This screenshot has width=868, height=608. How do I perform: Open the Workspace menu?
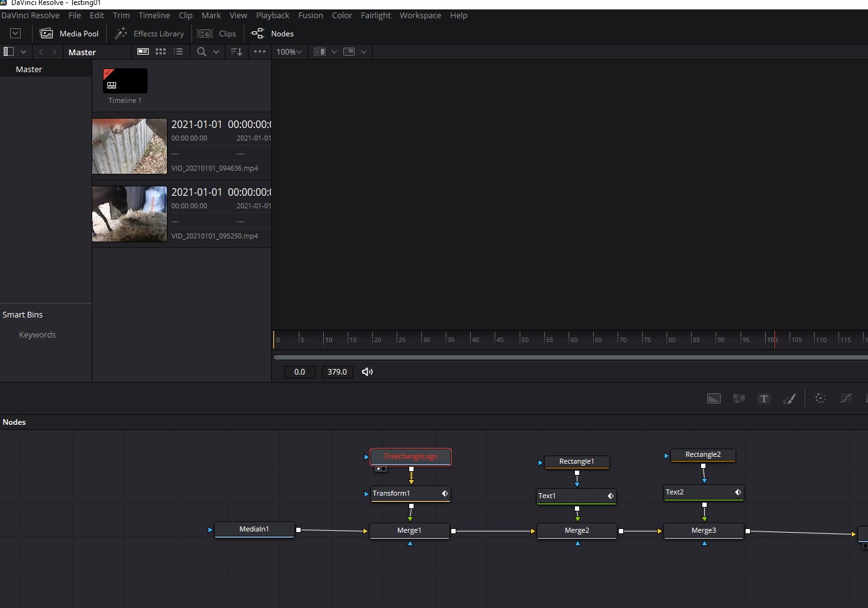point(421,15)
